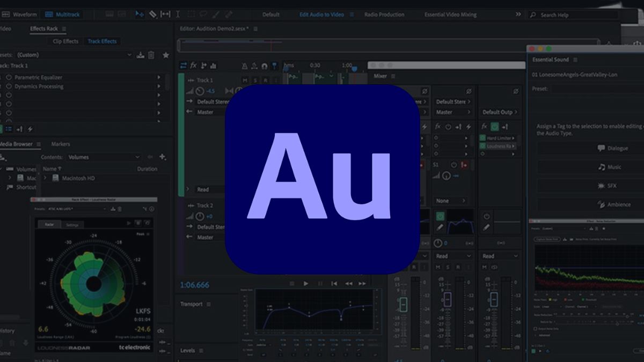The width and height of the screenshot is (644, 362).
Task: Toggle the snapping magnet icon
Action: tap(265, 65)
